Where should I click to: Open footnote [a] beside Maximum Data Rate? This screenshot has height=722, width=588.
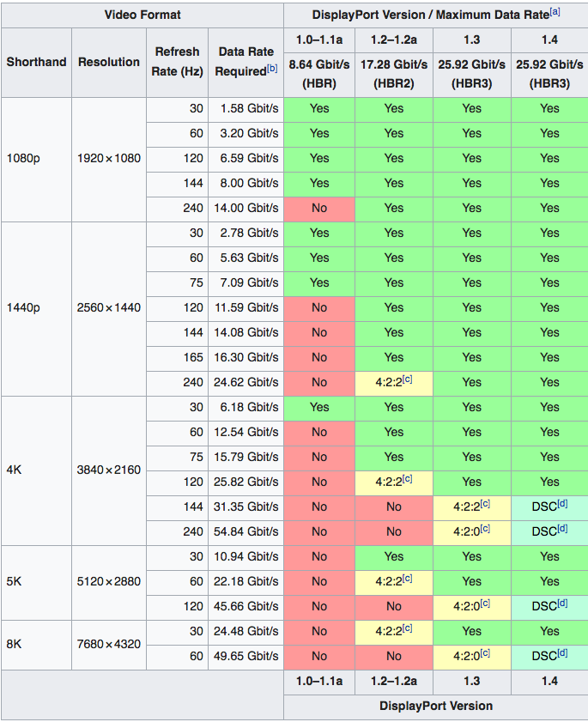555,11
